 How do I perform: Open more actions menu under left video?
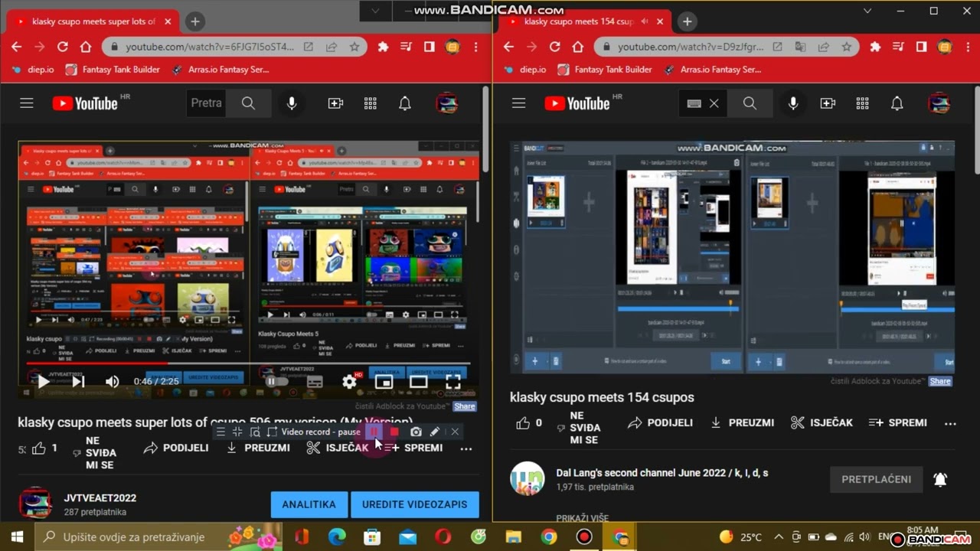click(x=466, y=448)
